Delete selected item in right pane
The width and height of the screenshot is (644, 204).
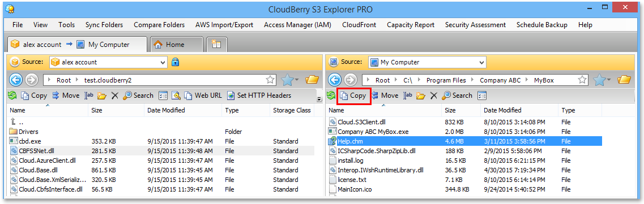click(x=433, y=96)
